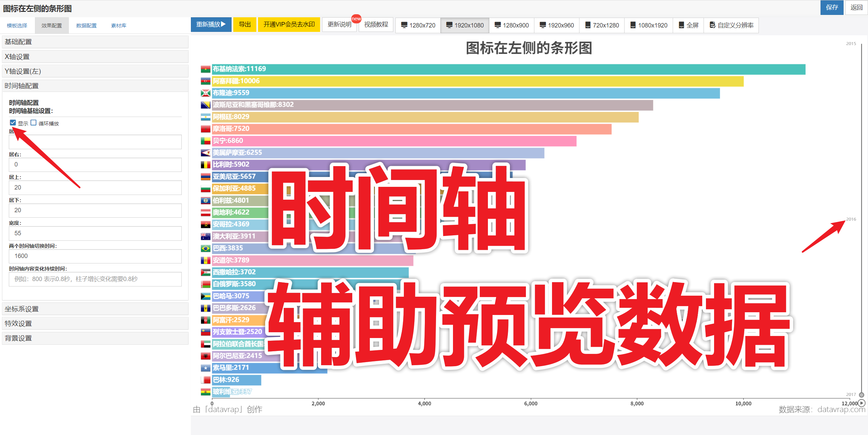Switch to 全屏 fullscreen mode
The height and width of the screenshot is (435, 868).
(688, 25)
